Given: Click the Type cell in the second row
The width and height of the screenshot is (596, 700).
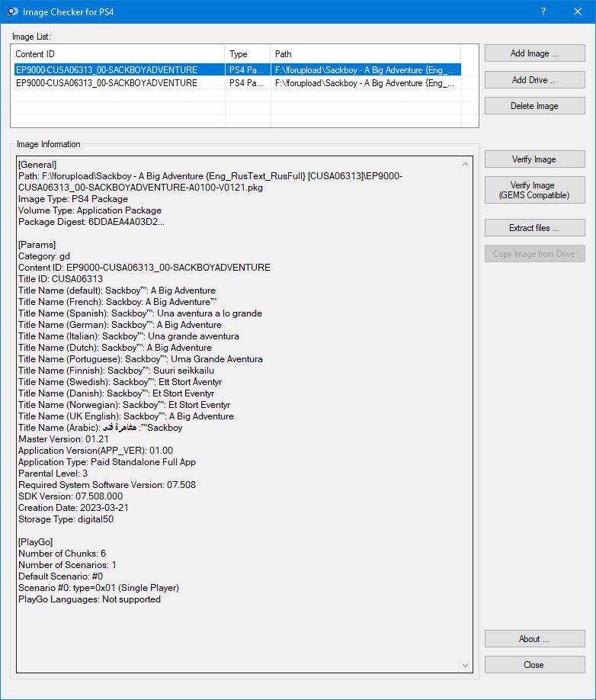Looking at the screenshot, I should tap(247, 83).
